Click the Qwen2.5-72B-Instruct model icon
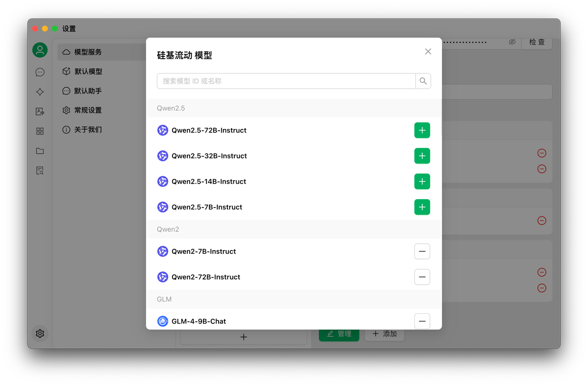This screenshot has height=385, width=588. click(163, 130)
